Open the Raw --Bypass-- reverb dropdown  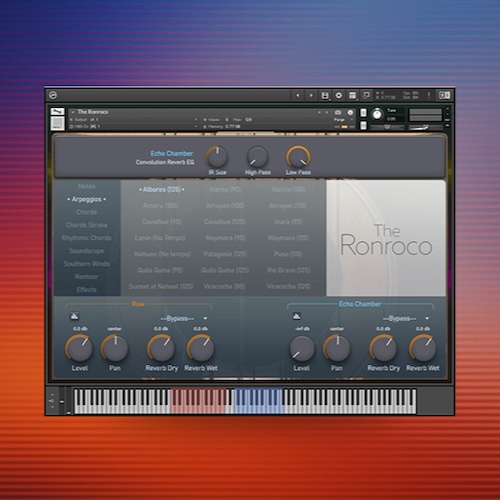[184, 319]
